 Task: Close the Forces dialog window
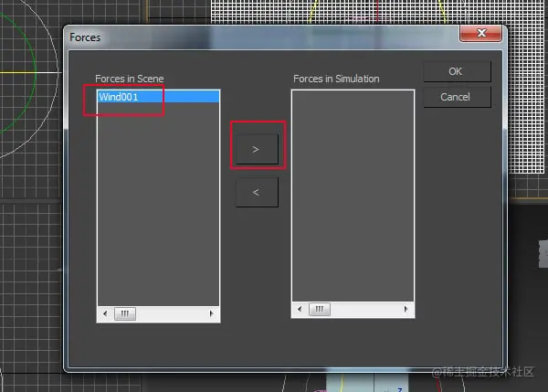point(481,33)
